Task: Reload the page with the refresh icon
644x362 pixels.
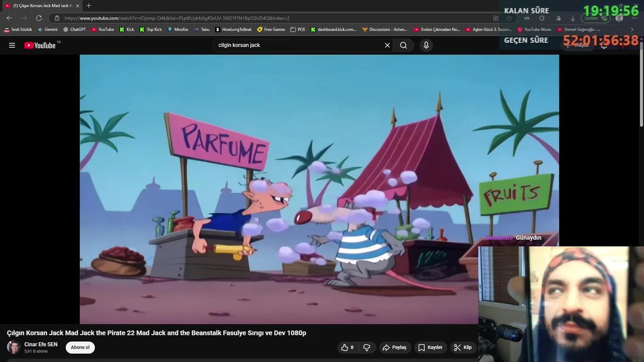Action: point(39,18)
